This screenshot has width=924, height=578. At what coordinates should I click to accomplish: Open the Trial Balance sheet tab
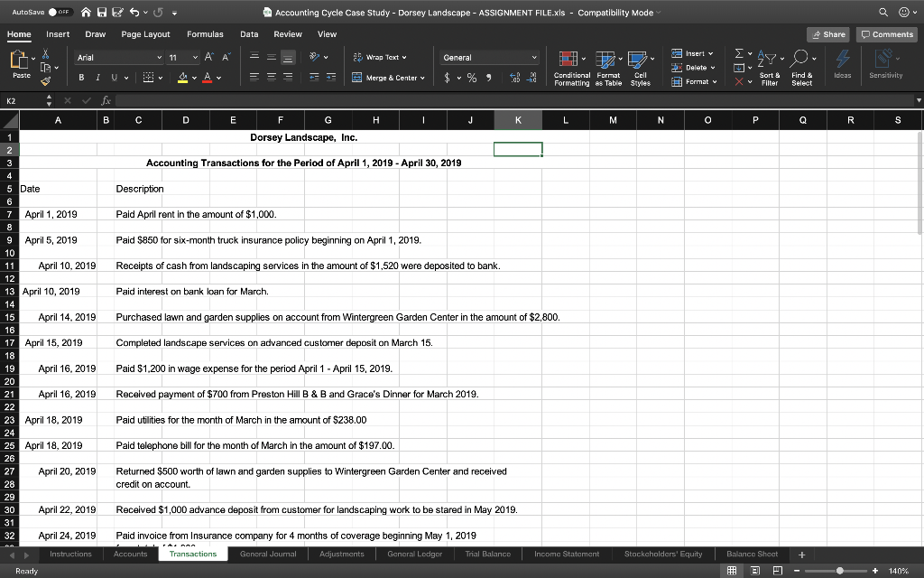click(487, 554)
